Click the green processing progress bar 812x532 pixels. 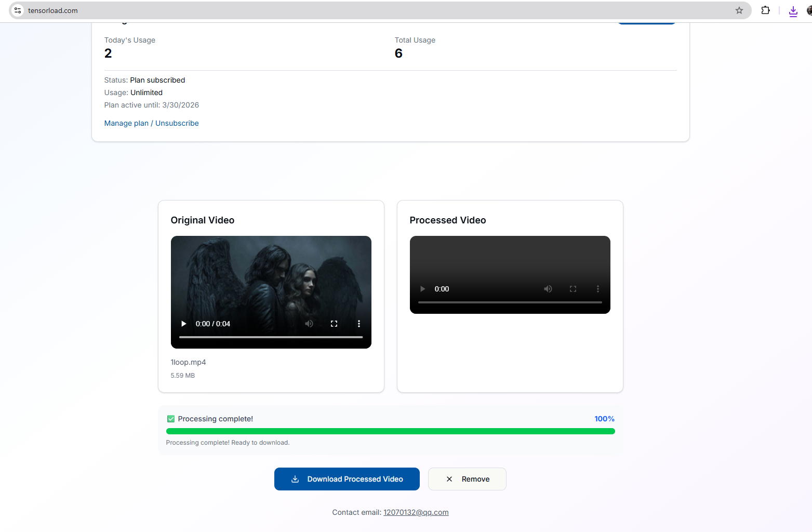(x=390, y=431)
